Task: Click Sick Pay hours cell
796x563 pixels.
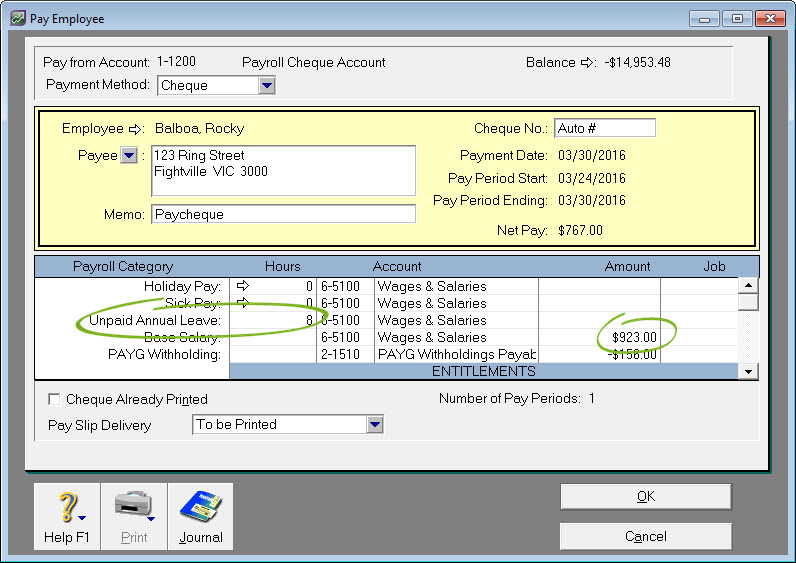Action: point(273,303)
